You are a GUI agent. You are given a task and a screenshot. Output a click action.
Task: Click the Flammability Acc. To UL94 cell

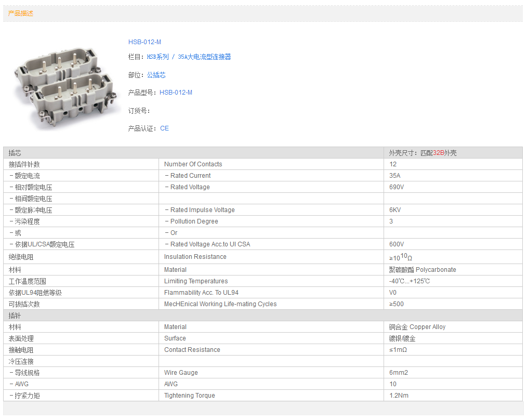[201, 293]
